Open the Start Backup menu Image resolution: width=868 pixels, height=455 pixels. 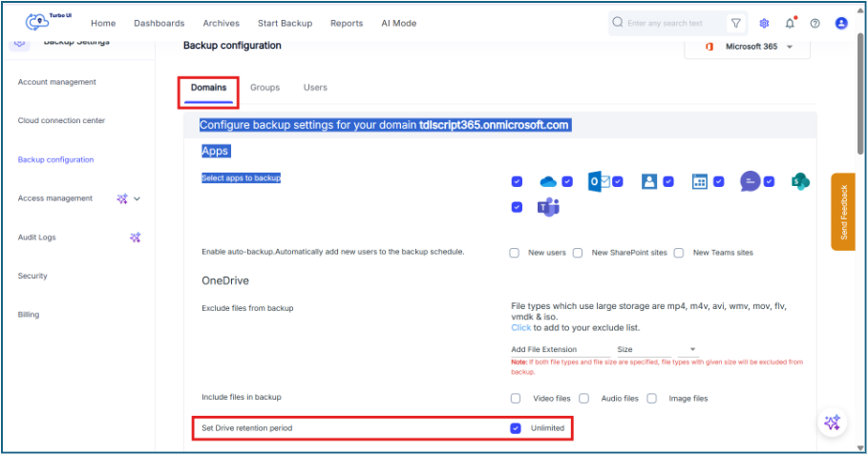[285, 23]
